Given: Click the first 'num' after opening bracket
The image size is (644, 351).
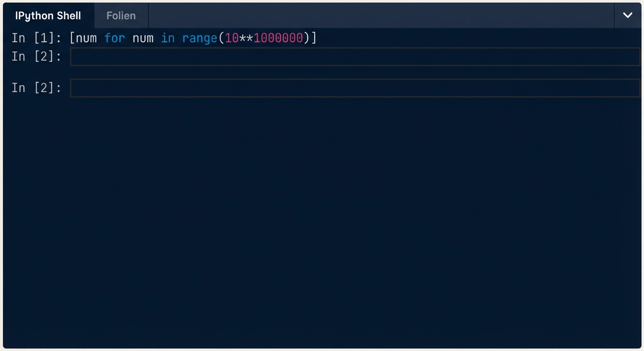Looking at the screenshot, I should point(86,38).
